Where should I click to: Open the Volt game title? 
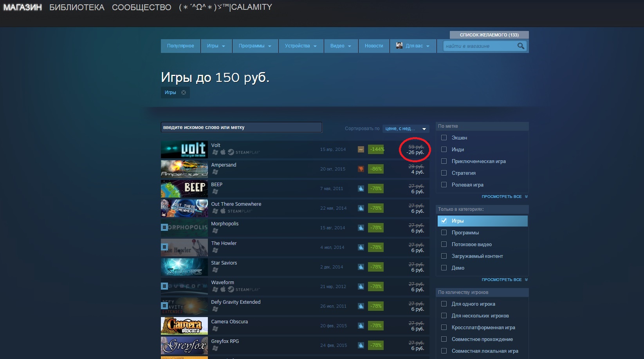216,145
